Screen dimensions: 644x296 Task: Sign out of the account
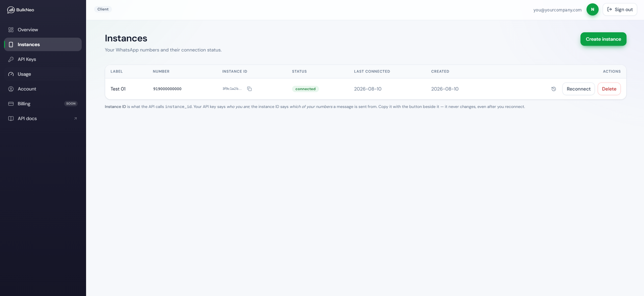pos(620,10)
